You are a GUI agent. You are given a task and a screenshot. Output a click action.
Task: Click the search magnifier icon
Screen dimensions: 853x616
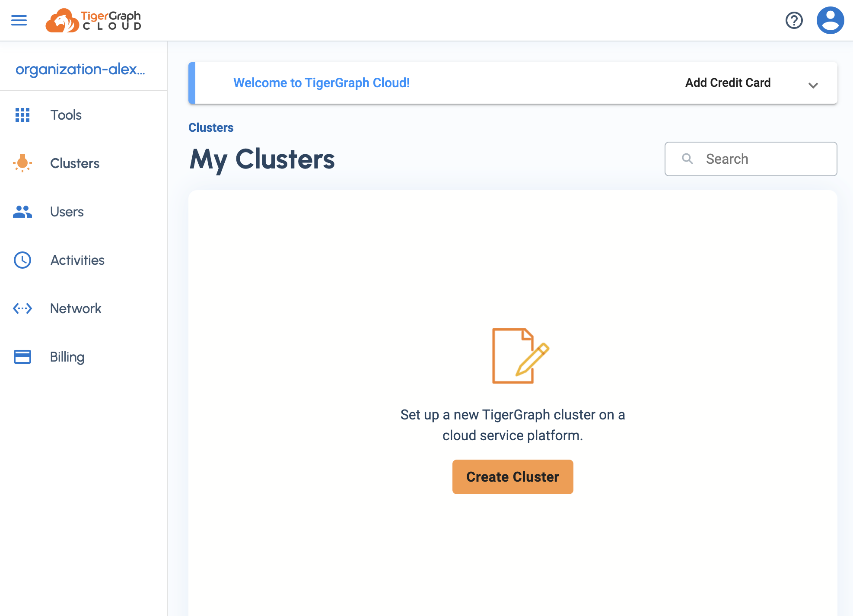[687, 159]
